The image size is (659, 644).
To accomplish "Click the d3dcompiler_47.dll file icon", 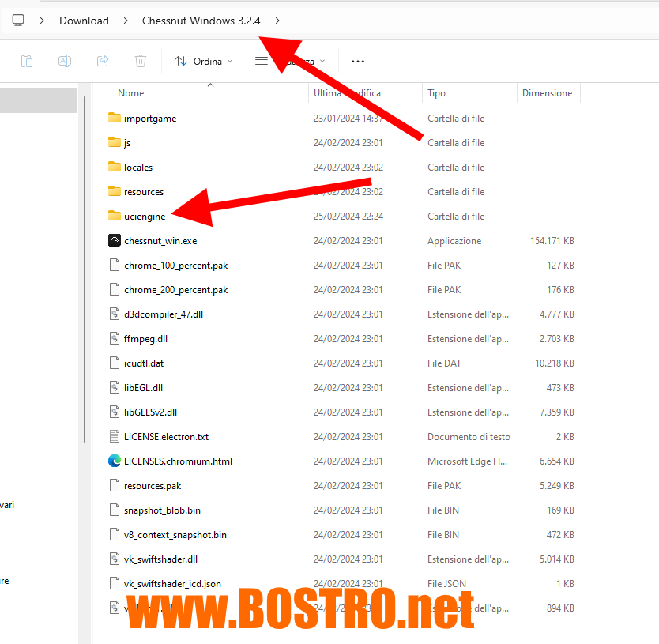I will click(x=115, y=314).
